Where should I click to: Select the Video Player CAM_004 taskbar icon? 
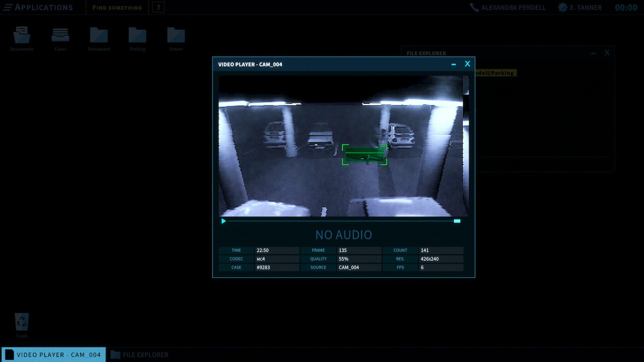coord(53,355)
